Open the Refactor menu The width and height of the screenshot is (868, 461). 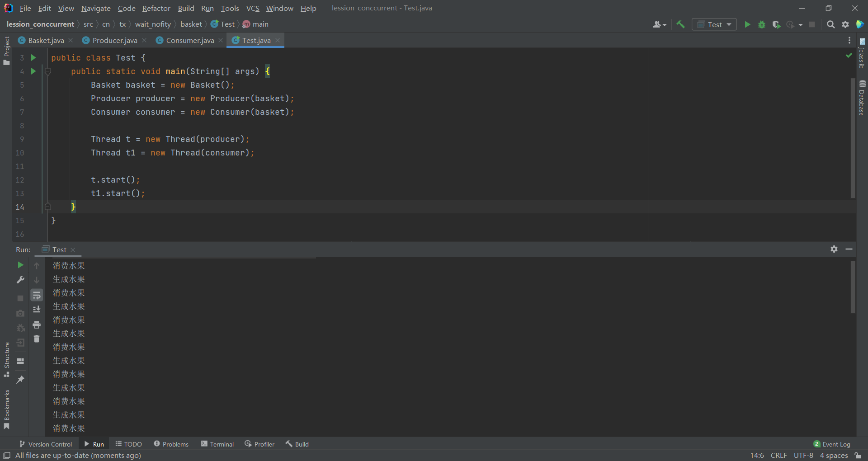tap(156, 8)
